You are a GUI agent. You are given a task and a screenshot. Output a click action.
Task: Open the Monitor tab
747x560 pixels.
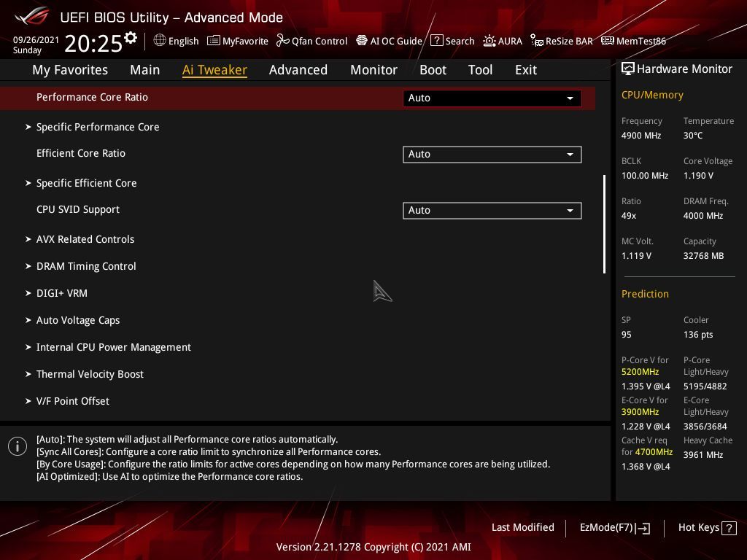374,70
